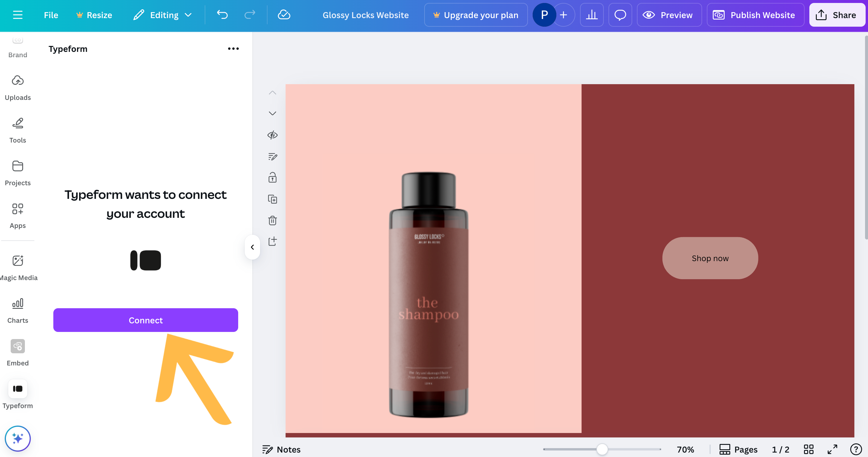Viewport: 868px width, 457px height.
Task: Delete the page trash icon
Action: point(272,220)
